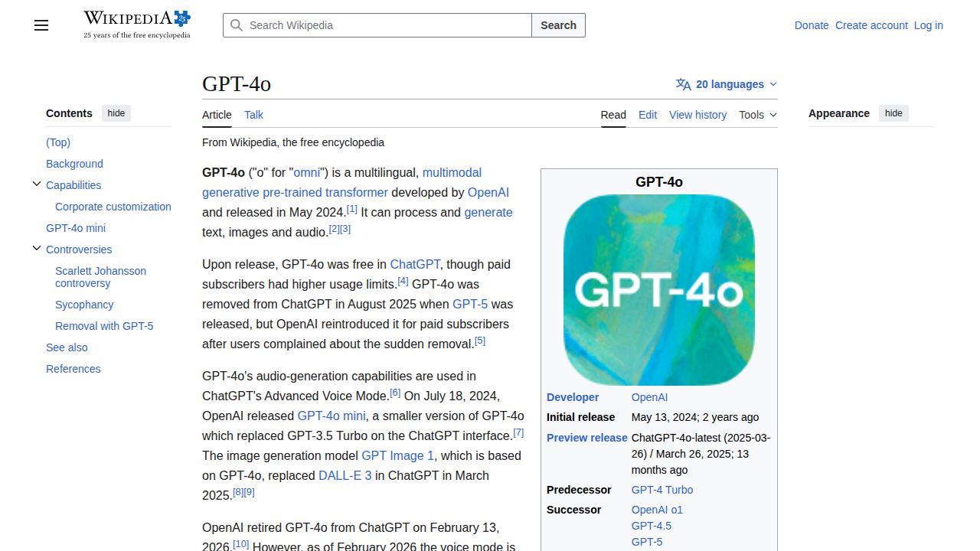980x551 pixels.
Task: Open GPT-4o mini link in article text
Action: [332, 416]
